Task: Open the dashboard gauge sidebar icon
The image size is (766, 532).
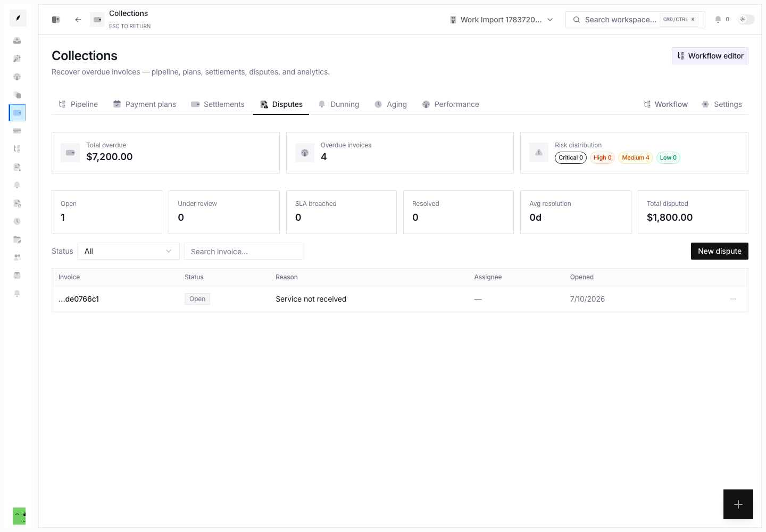Action: pos(17,77)
